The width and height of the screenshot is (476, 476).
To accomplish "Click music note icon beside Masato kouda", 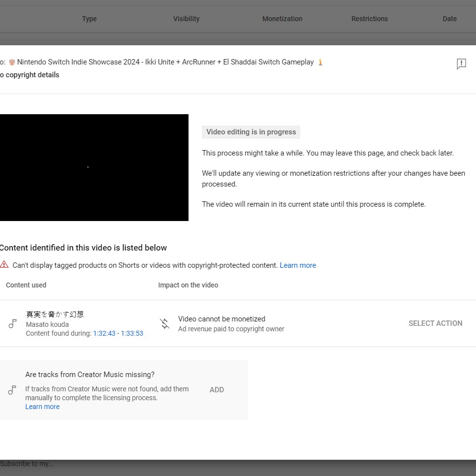I will [12, 323].
